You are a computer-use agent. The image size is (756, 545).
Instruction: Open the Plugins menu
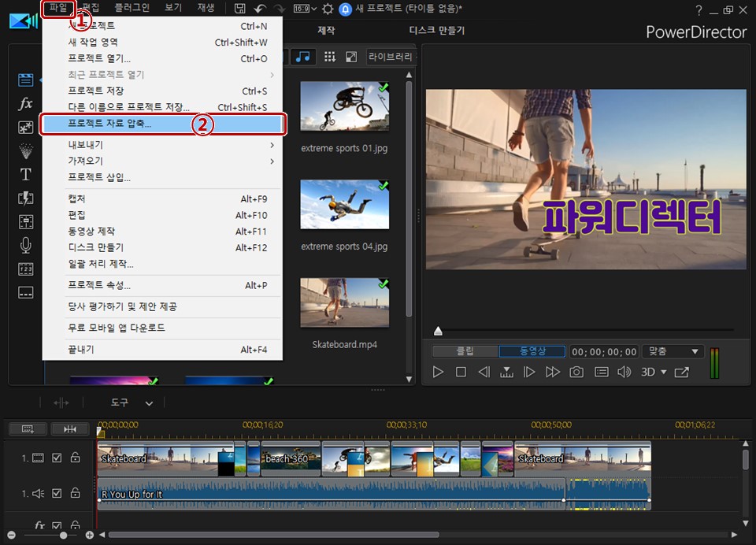(132, 8)
